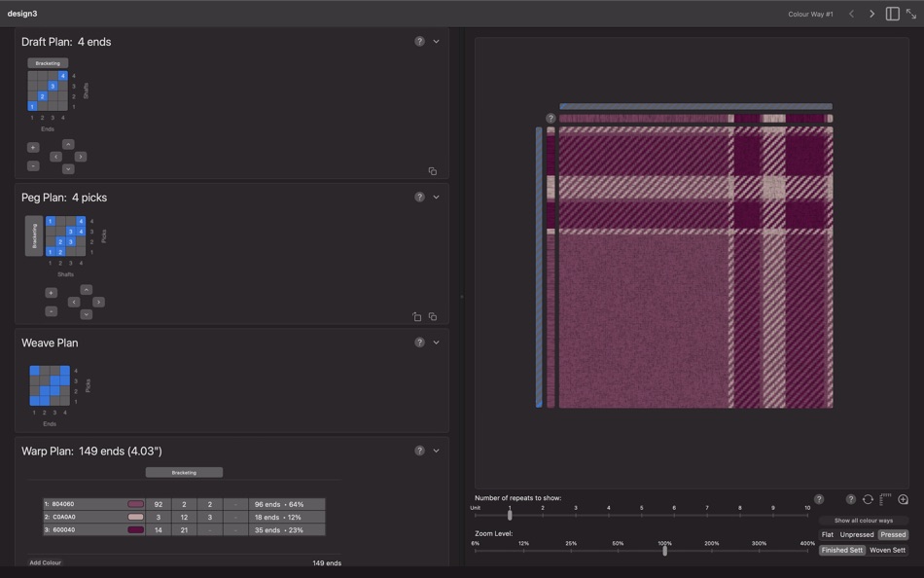Viewport: 924px width, 578px height.
Task: Click refresh preview circular arrows icon
Action: click(868, 499)
